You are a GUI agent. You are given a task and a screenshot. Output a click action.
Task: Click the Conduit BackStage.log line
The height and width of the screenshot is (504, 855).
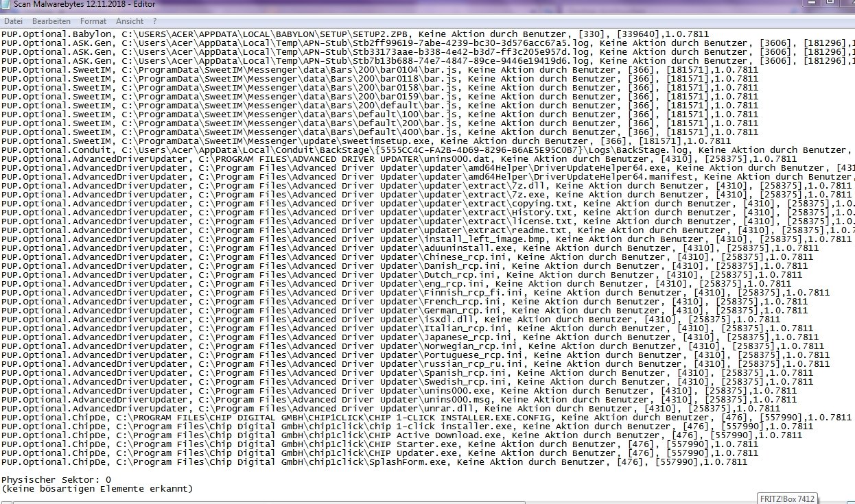coord(427,149)
